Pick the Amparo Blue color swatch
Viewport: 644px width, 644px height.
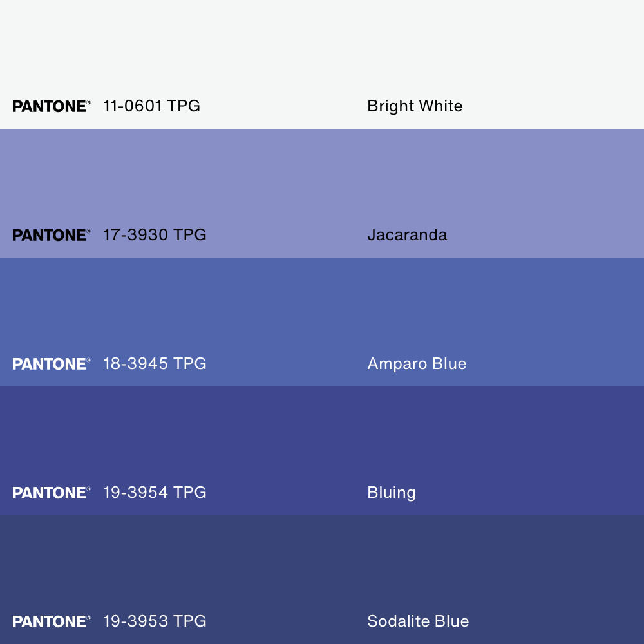click(322, 309)
